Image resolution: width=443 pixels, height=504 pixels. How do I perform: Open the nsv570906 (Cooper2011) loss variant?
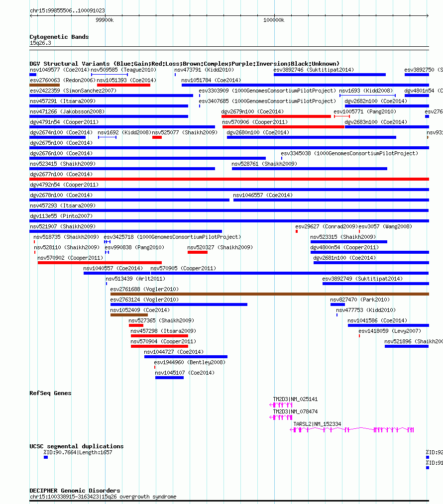pyautogui.click(x=283, y=127)
